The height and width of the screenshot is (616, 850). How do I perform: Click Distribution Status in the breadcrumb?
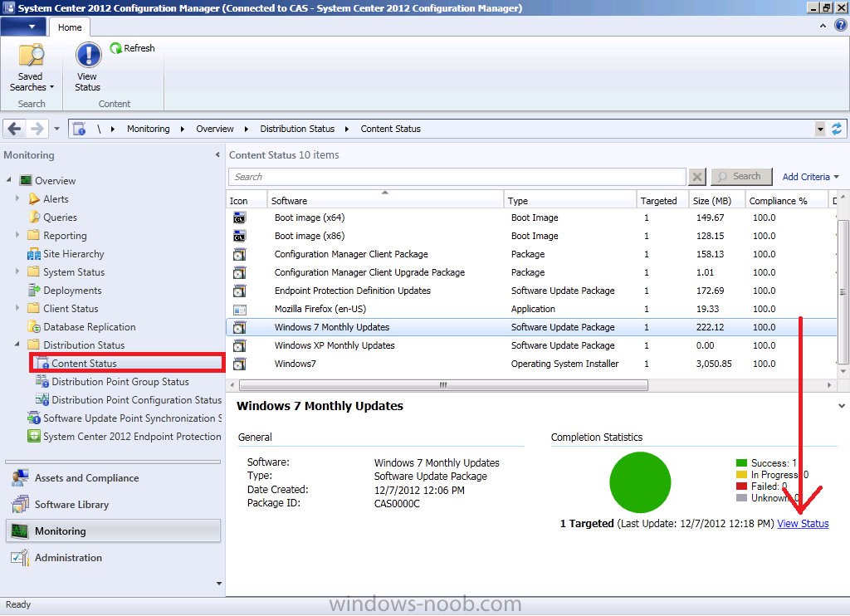tap(297, 129)
